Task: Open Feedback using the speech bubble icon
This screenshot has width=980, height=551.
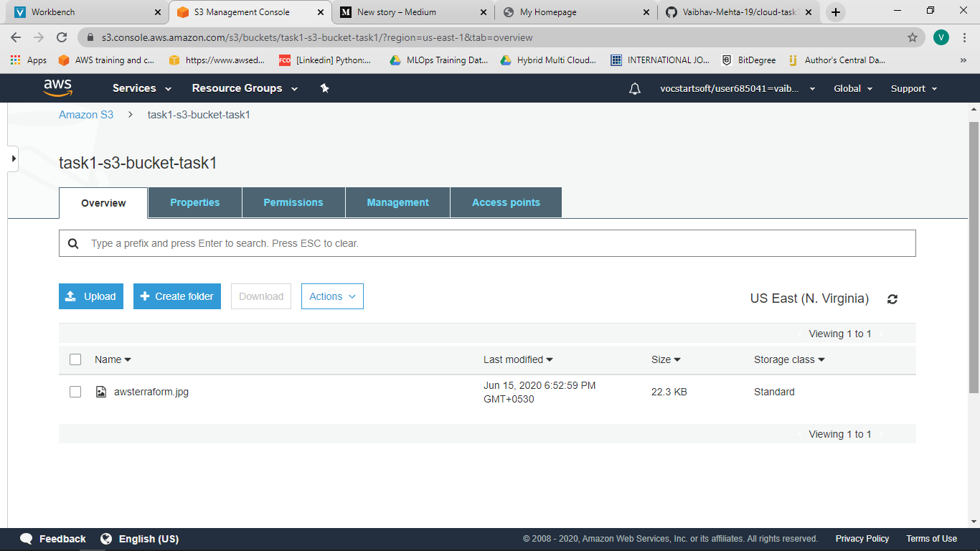Action: tap(27, 538)
